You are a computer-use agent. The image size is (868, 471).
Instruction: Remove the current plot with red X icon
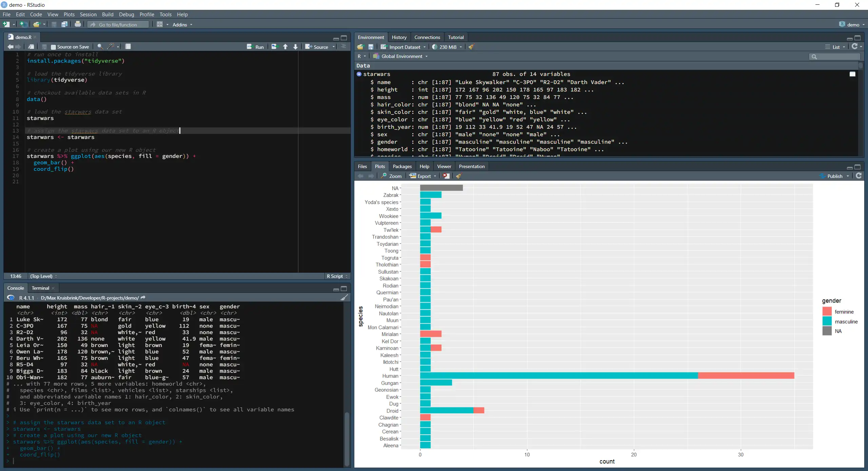(446, 176)
